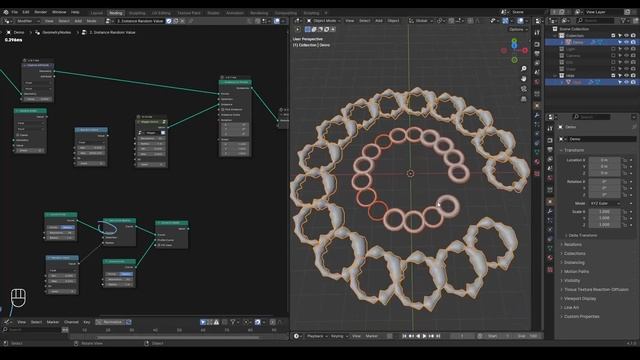Image resolution: width=640 pixels, height=360 pixels.
Task: Click the play animation button in timeline
Action: [424, 336]
